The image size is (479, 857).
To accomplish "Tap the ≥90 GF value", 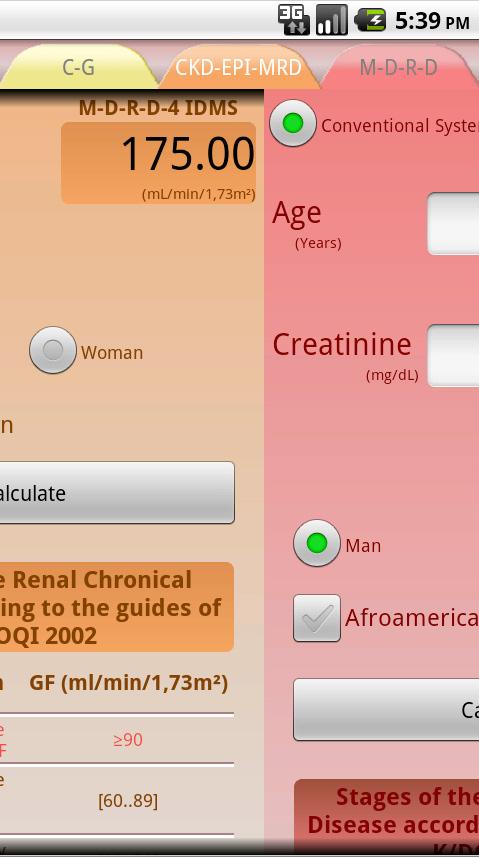I will [128, 739].
